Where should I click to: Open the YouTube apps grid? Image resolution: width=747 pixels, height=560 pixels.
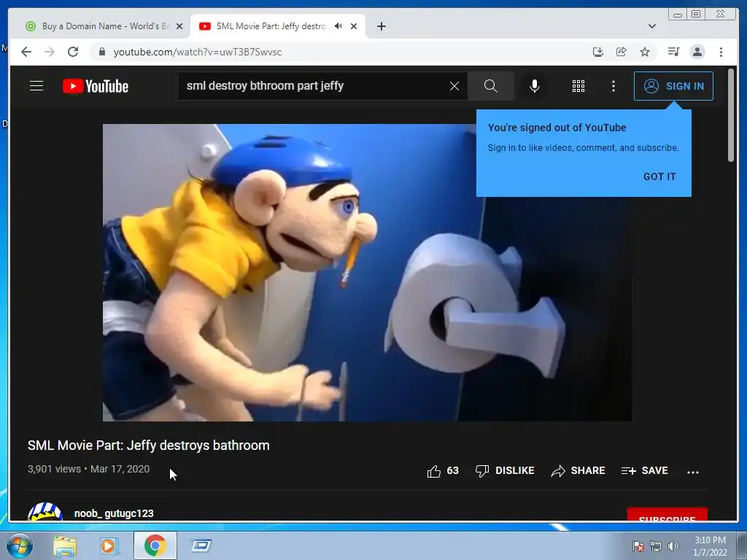coord(578,86)
